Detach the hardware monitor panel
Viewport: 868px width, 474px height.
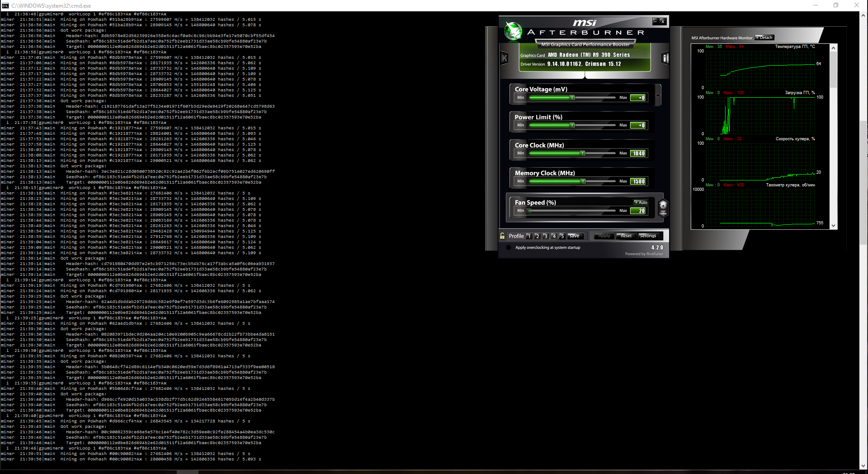(x=764, y=38)
